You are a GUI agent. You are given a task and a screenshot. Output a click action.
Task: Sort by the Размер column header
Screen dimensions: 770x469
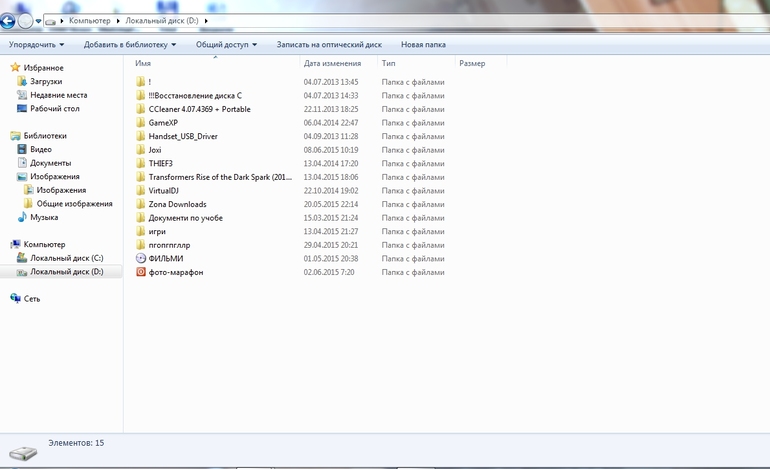point(472,63)
